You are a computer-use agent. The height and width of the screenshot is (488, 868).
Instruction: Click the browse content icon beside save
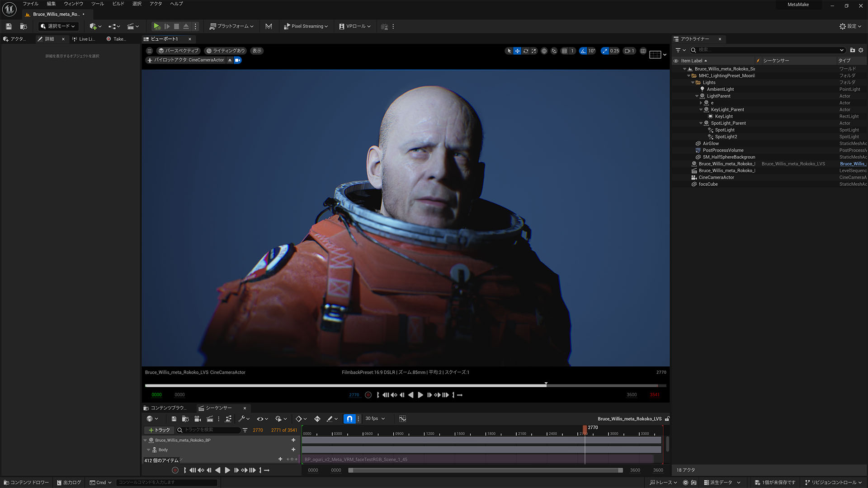(x=24, y=26)
